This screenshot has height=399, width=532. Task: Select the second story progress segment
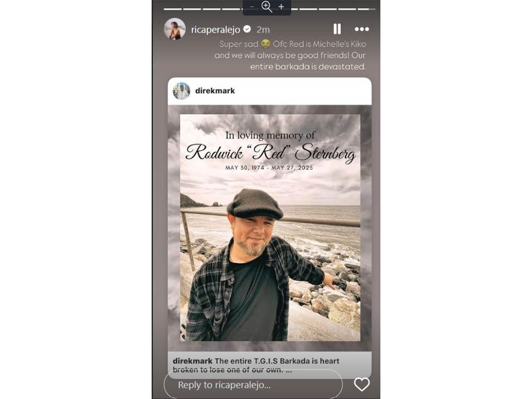193,9
